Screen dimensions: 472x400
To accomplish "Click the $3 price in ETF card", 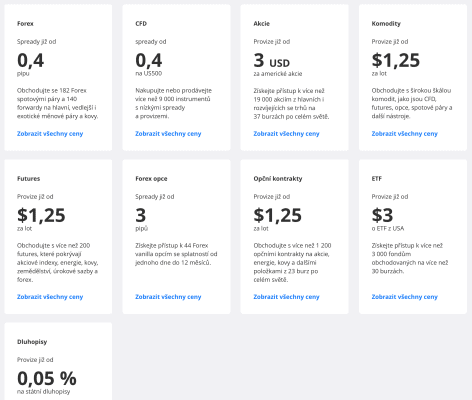I will click(x=382, y=215).
